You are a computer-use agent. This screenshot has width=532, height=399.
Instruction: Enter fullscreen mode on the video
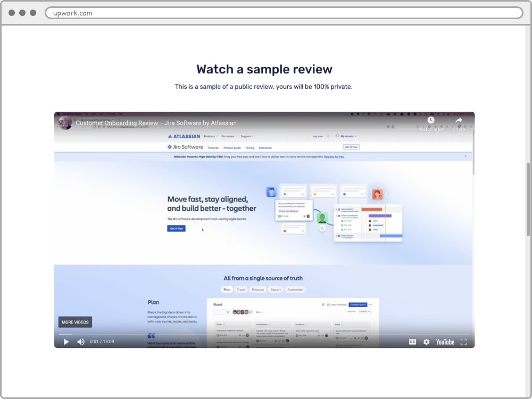click(464, 342)
